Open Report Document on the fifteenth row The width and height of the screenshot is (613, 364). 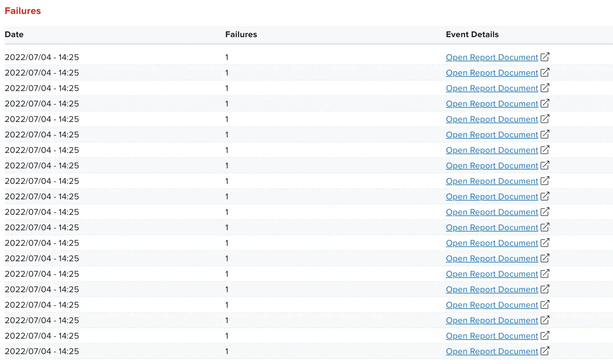pos(492,274)
